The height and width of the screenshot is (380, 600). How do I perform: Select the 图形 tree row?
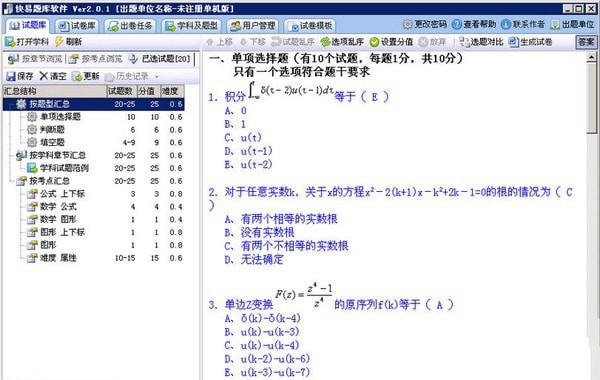tap(94, 245)
